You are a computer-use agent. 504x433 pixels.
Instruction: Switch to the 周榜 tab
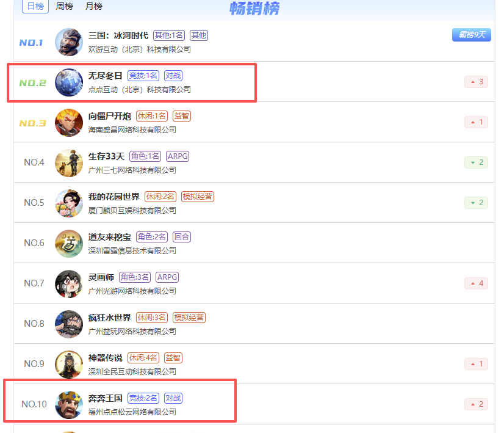pos(64,6)
